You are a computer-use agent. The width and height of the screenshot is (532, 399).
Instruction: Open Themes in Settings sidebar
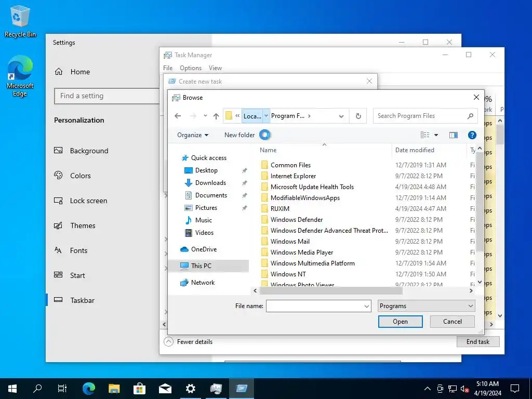coord(83,225)
